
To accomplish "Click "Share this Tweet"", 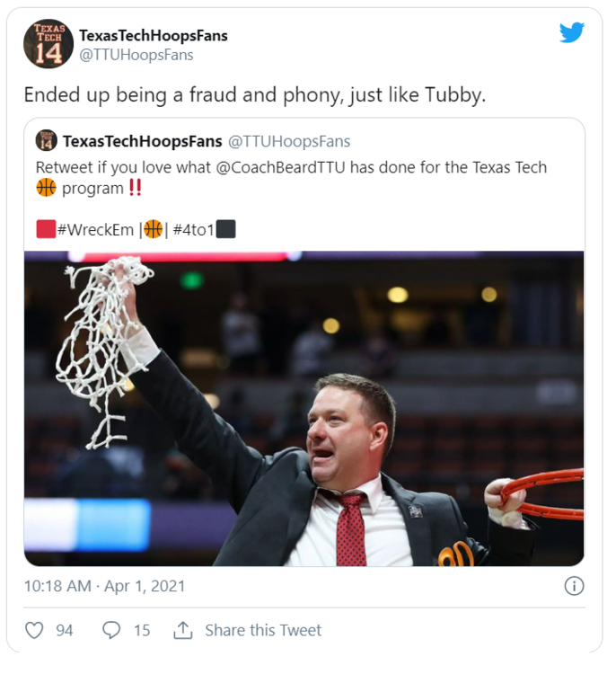I will pos(262,630).
